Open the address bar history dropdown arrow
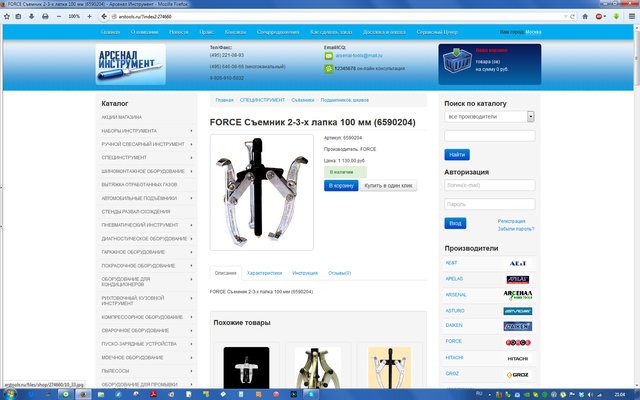Image resolution: width=640 pixels, height=400 pixels. click(566, 16)
